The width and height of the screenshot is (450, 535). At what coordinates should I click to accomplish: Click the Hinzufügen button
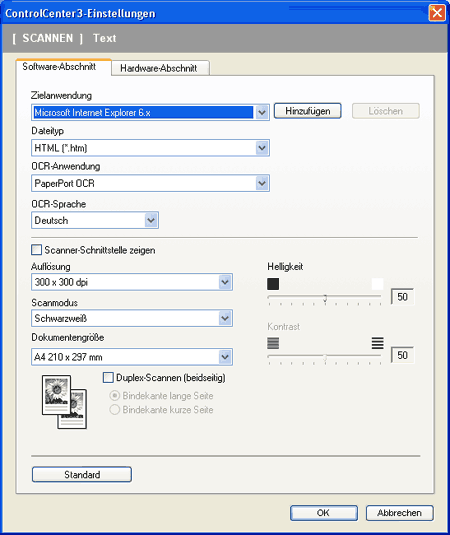(x=308, y=111)
